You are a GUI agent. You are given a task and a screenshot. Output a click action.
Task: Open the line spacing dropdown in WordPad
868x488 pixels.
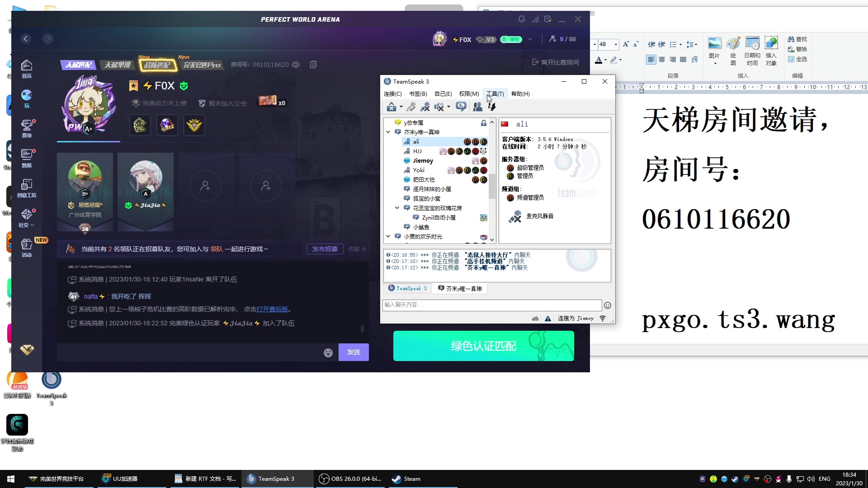[696, 44]
